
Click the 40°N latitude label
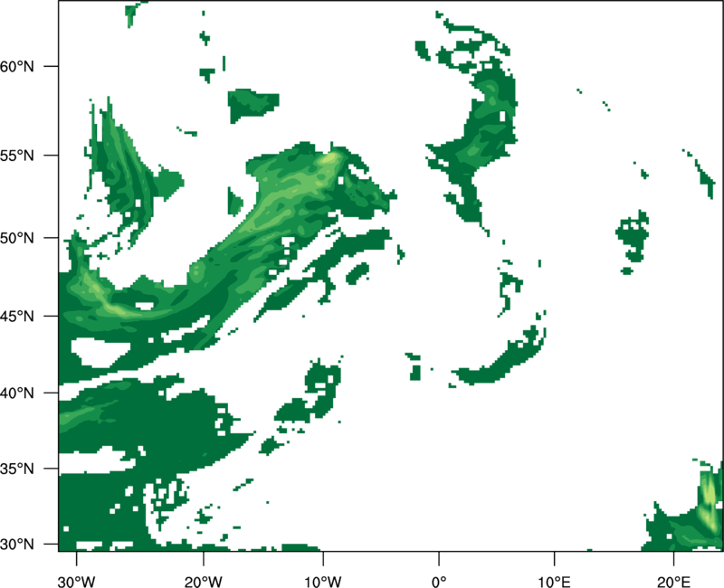[x=17, y=394]
